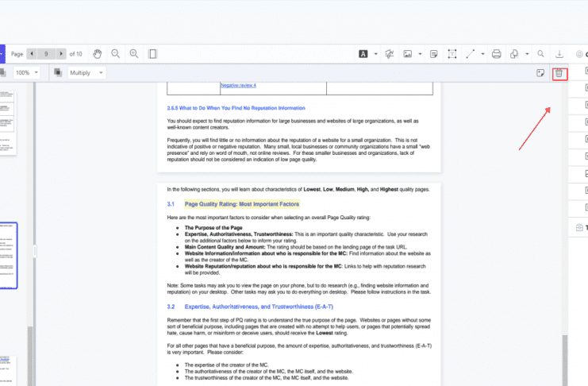588x386 pixels.
Task: Select the signature tool
Action: pyautogui.click(x=390, y=54)
